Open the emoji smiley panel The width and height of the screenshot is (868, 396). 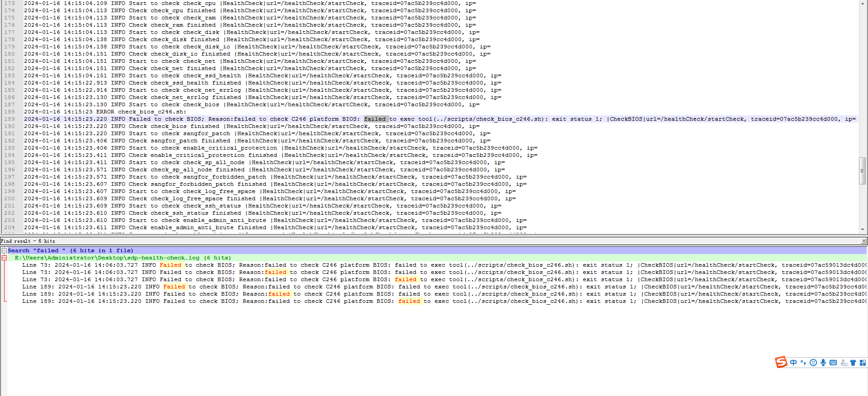pos(813,363)
